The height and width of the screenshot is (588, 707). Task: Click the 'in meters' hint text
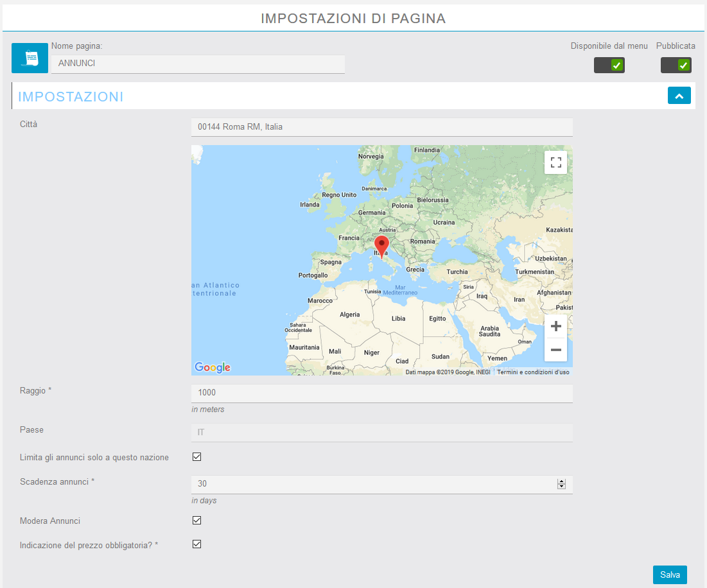coord(208,410)
